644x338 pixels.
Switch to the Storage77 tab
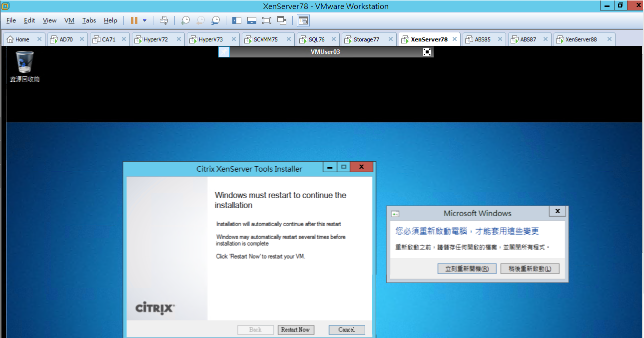[x=366, y=39]
